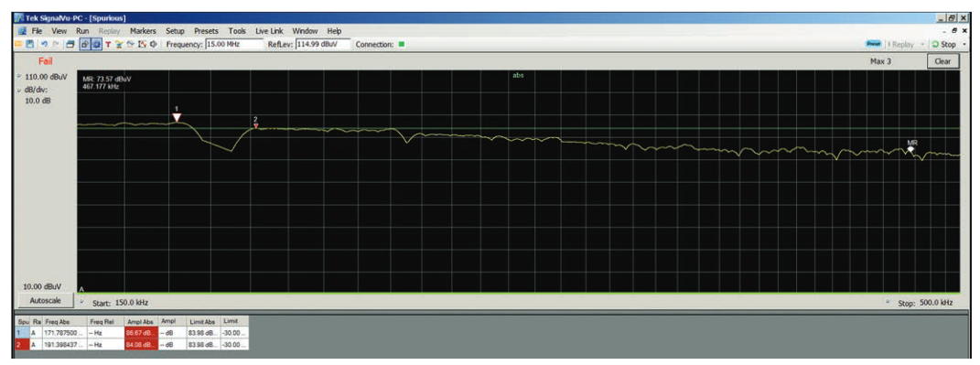
Task: Toggle the highlighted settings gear button
Action: tap(96, 45)
